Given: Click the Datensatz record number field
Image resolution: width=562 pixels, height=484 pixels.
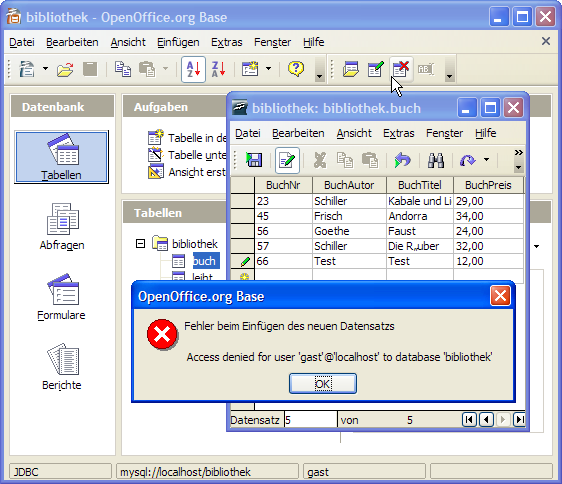Looking at the screenshot, I should coord(310,420).
